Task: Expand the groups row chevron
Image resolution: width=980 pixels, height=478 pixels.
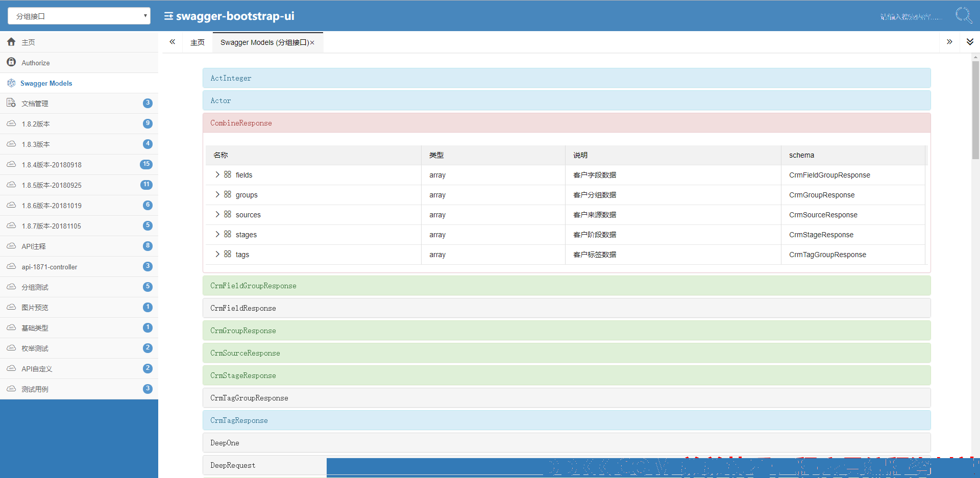Action: coord(217,194)
